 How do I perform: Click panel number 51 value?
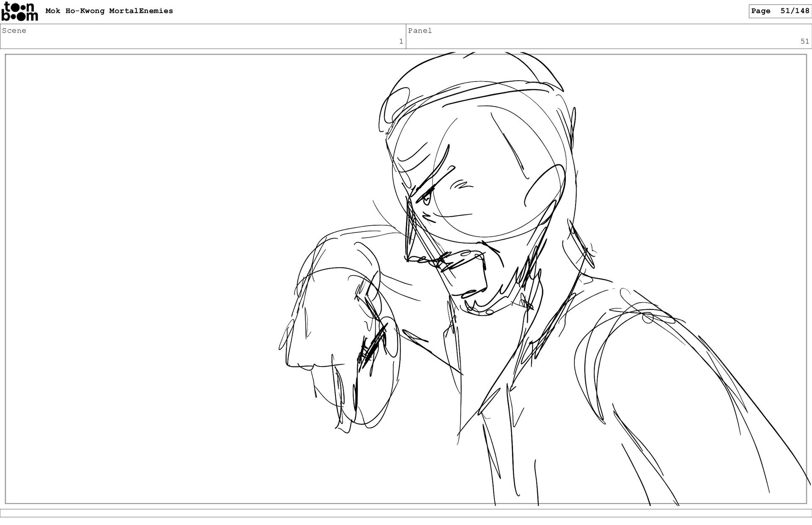pos(804,41)
